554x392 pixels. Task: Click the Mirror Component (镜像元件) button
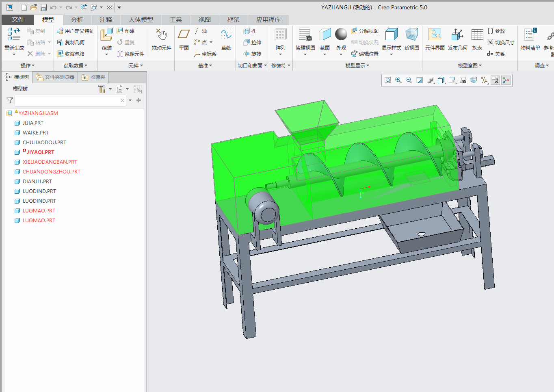click(130, 54)
